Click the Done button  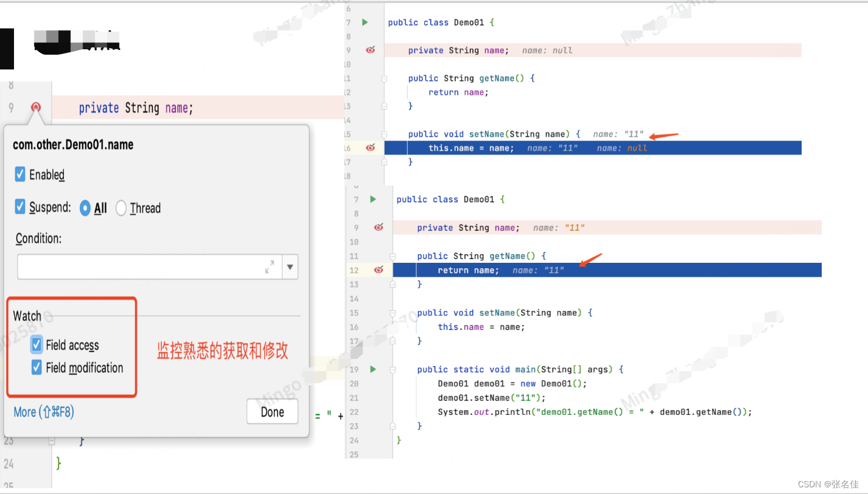[272, 412]
